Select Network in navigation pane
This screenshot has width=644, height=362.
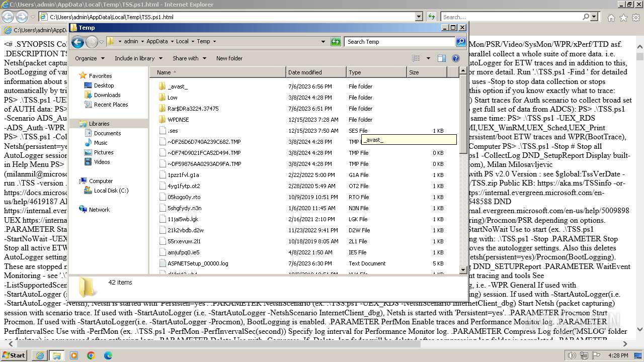pyautogui.click(x=99, y=210)
